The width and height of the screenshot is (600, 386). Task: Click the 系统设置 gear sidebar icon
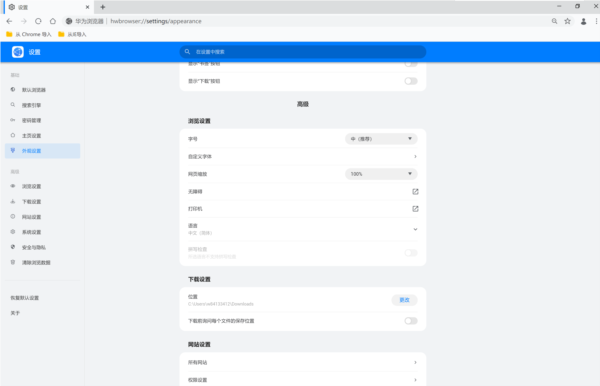[13, 232]
